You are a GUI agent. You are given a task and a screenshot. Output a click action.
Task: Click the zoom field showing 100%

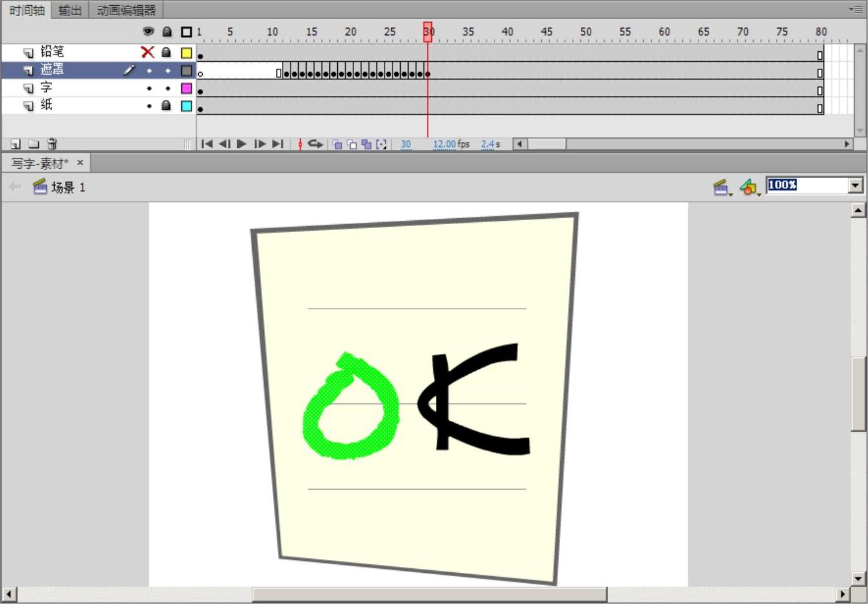click(x=807, y=186)
